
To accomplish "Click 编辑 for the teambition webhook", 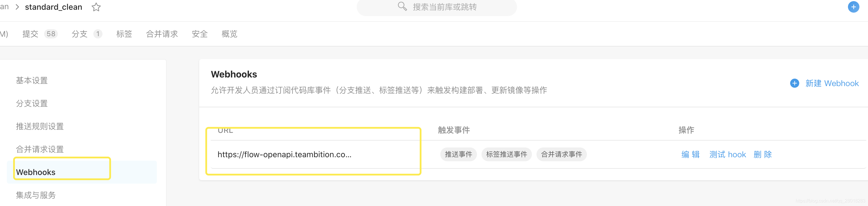I will (690, 155).
